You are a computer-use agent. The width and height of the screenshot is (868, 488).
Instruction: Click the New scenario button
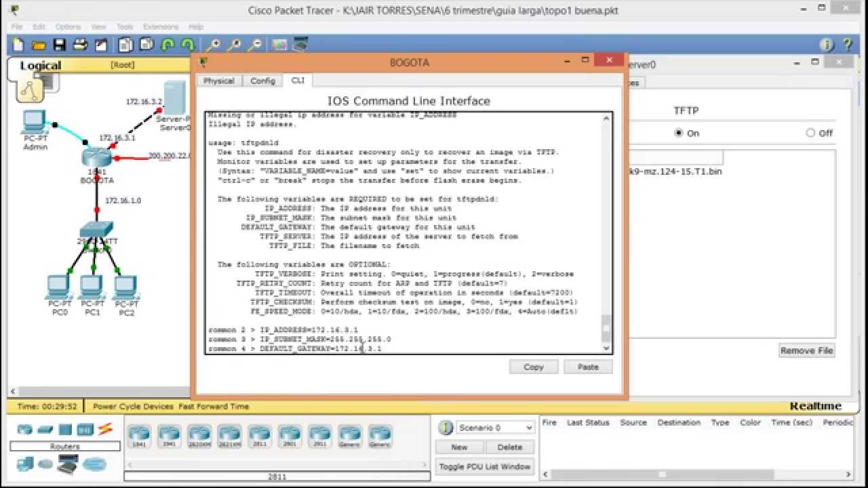tap(459, 447)
